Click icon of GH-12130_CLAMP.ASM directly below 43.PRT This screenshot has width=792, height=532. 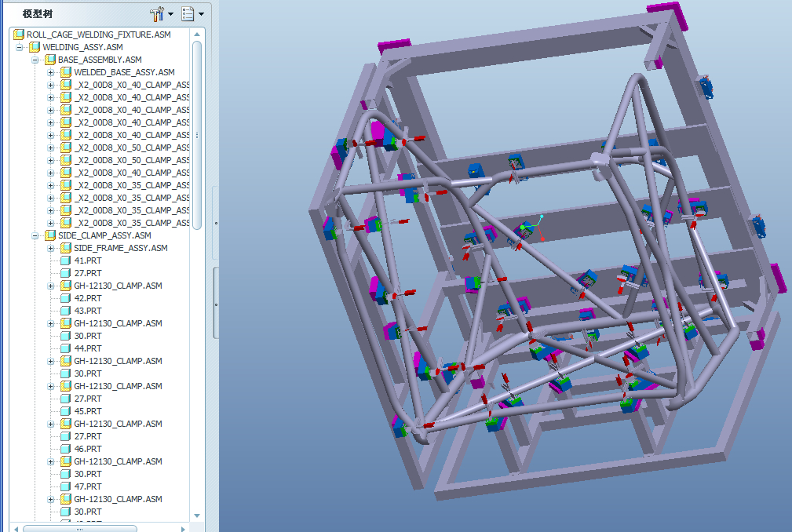[66, 323]
